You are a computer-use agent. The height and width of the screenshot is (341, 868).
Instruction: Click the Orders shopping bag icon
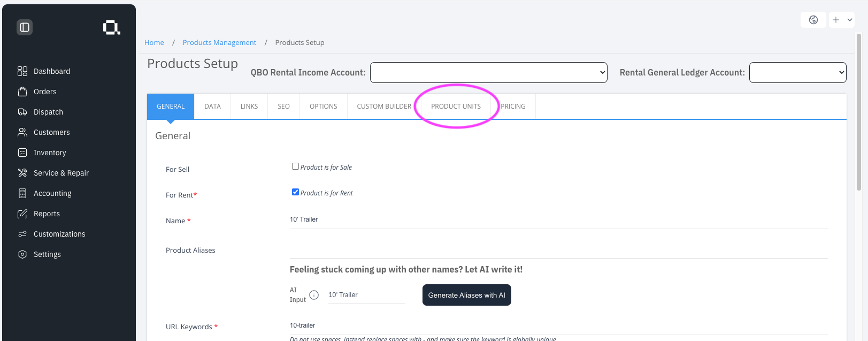click(22, 92)
